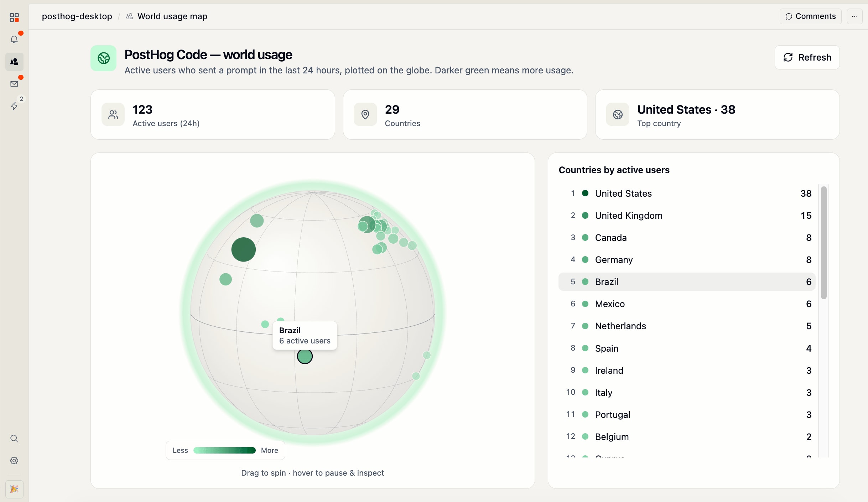Open the more options ellipsis menu
The image size is (868, 502).
(854, 16)
